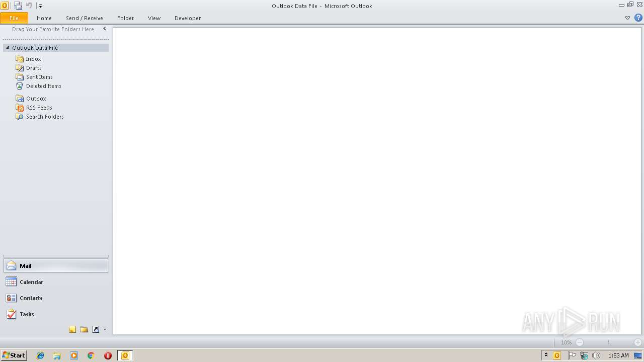This screenshot has height=362, width=644.
Task: Switch to Contacts view
Action: pos(56,298)
